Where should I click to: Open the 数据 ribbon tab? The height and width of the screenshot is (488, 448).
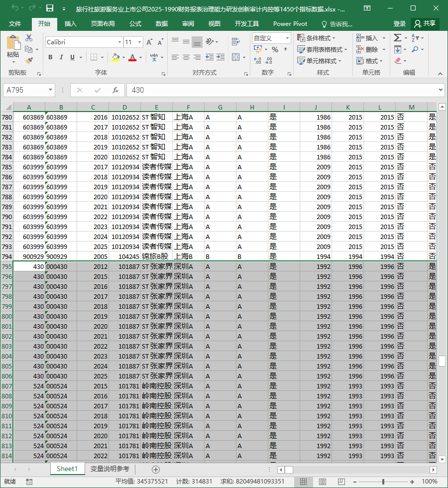pyautogui.click(x=162, y=24)
